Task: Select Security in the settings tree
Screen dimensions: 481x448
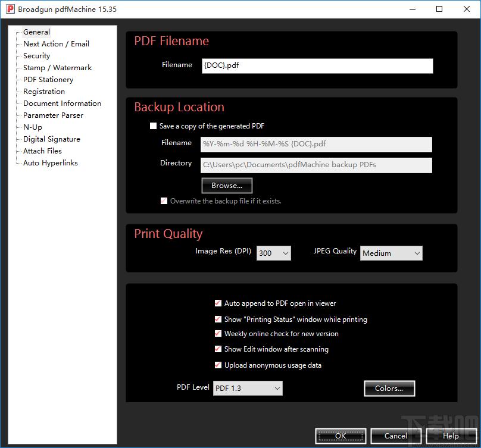Action: (36, 56)
